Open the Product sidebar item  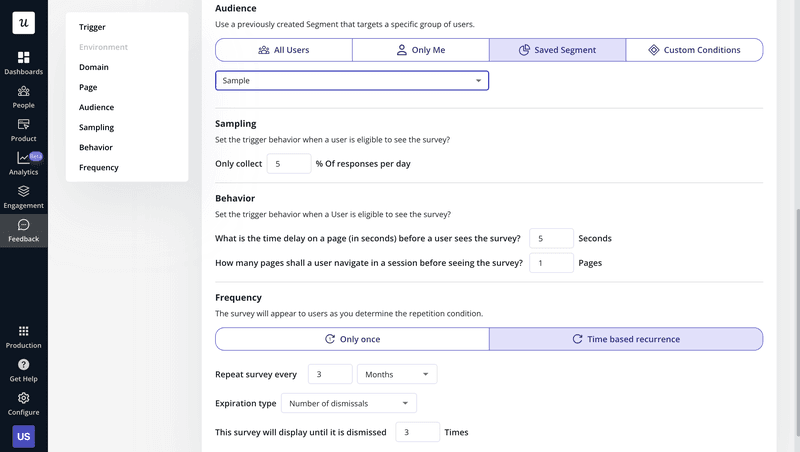(23, 131)
